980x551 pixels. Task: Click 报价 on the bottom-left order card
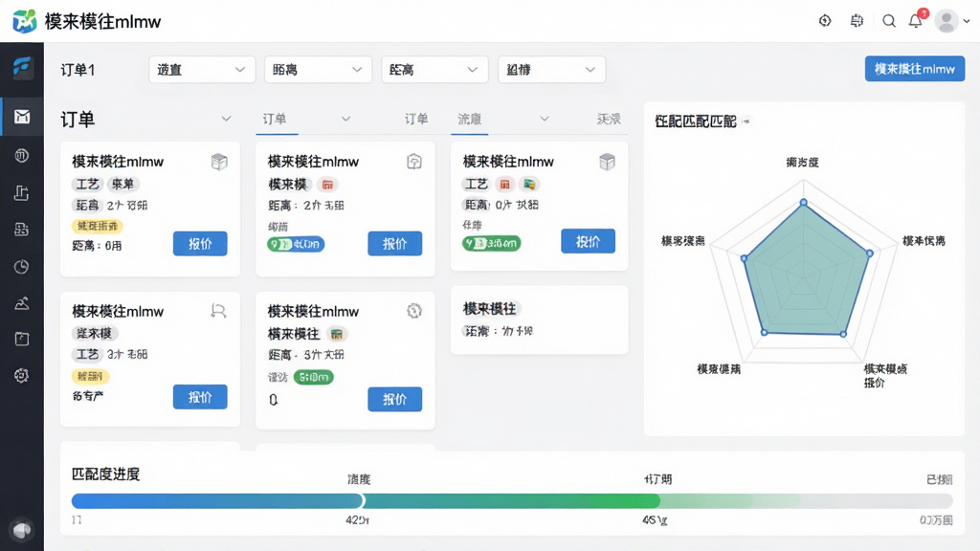[200, 397]
